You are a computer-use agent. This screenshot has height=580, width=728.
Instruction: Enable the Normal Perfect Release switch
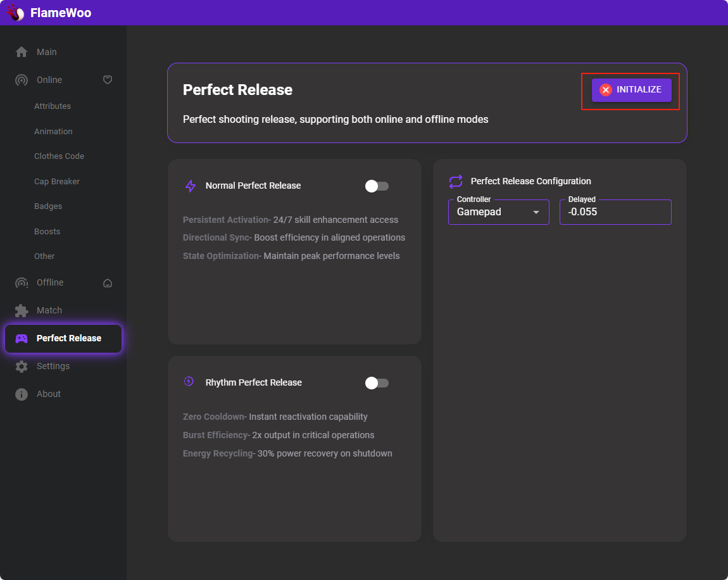point(377,186)
